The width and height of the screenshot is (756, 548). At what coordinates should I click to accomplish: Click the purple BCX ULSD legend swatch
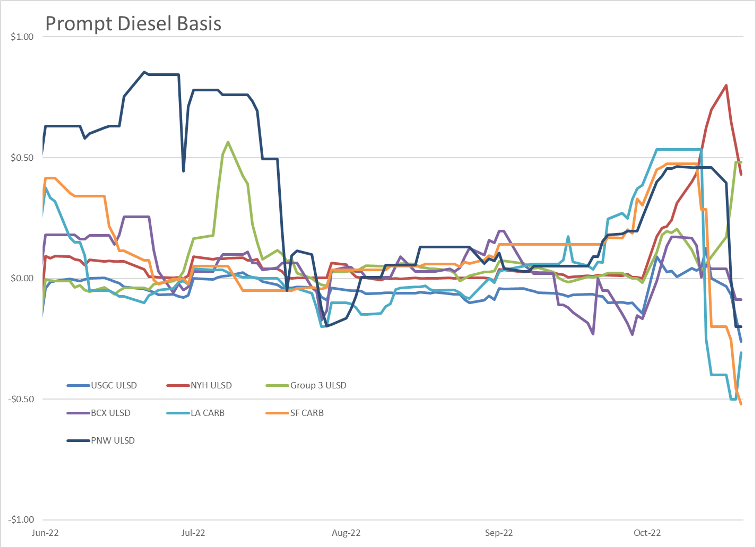pos(78,413)
